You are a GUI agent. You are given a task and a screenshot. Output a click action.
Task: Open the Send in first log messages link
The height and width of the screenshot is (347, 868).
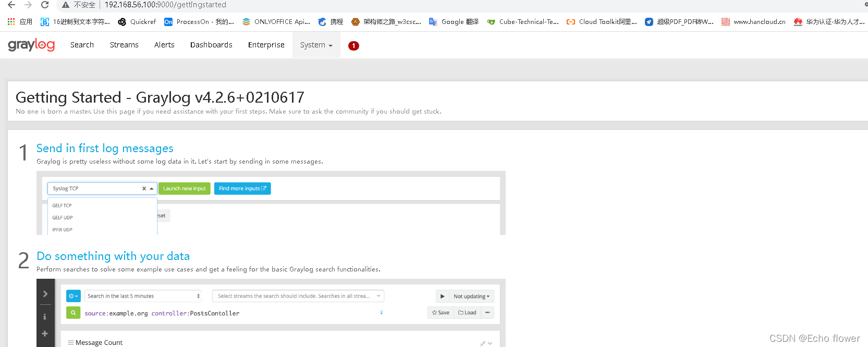(x=105, y=148)
